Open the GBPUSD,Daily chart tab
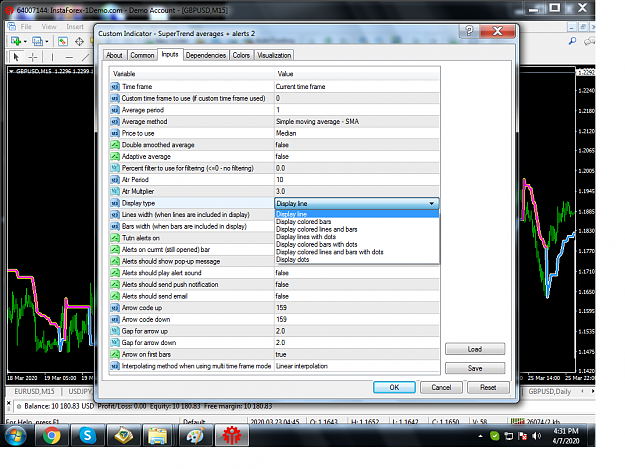 click(x=550, y=392)
